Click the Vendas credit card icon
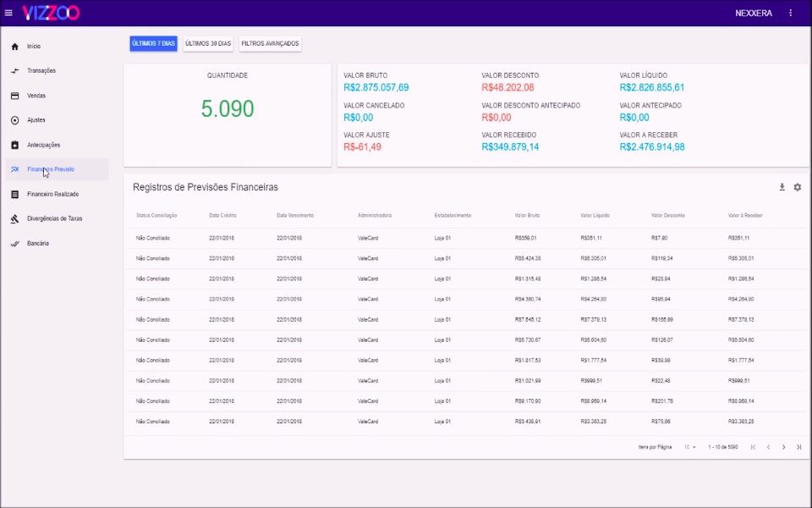This screenshot has height=508, width=812. click(15, 96)
